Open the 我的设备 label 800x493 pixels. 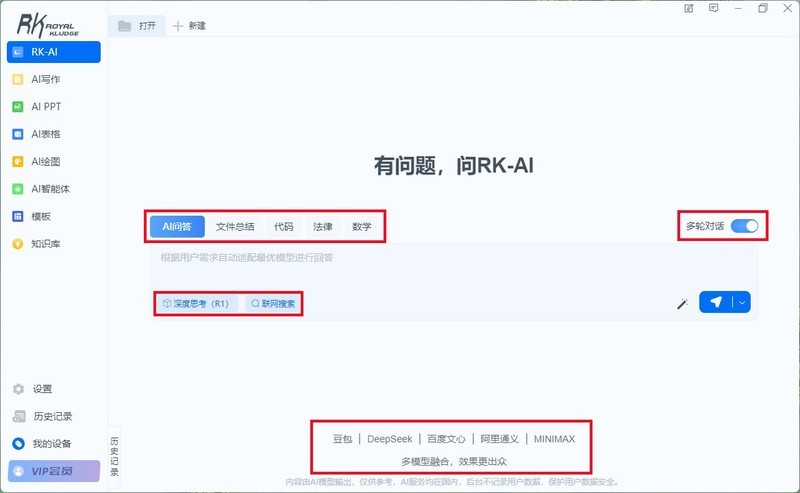(x=52, y=444)
